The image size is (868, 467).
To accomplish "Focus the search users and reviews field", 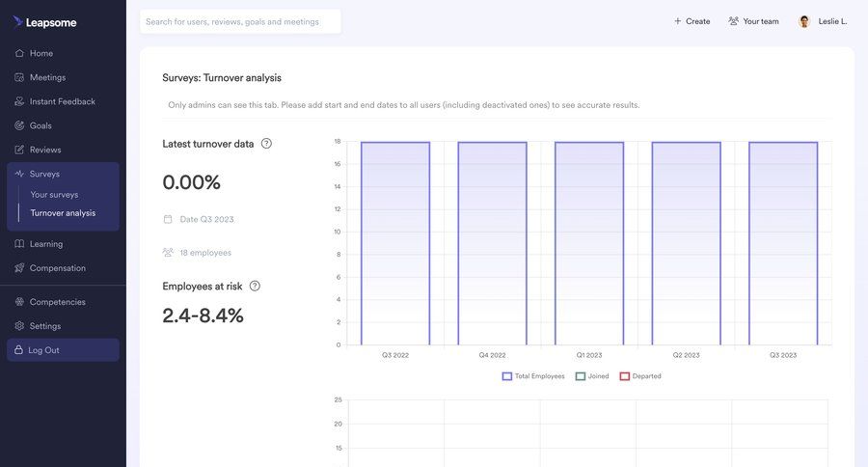I will (240, 21).
